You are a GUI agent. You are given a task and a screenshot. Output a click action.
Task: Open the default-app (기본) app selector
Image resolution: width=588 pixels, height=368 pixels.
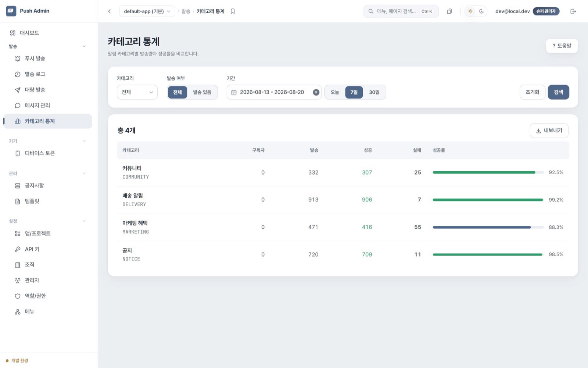pyautogui.click(x=147, y=11)
